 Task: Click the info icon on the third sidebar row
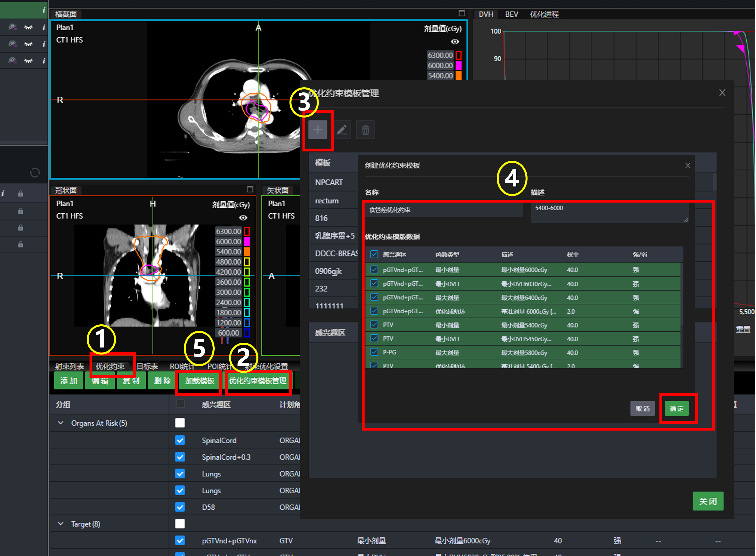point(44,44)
